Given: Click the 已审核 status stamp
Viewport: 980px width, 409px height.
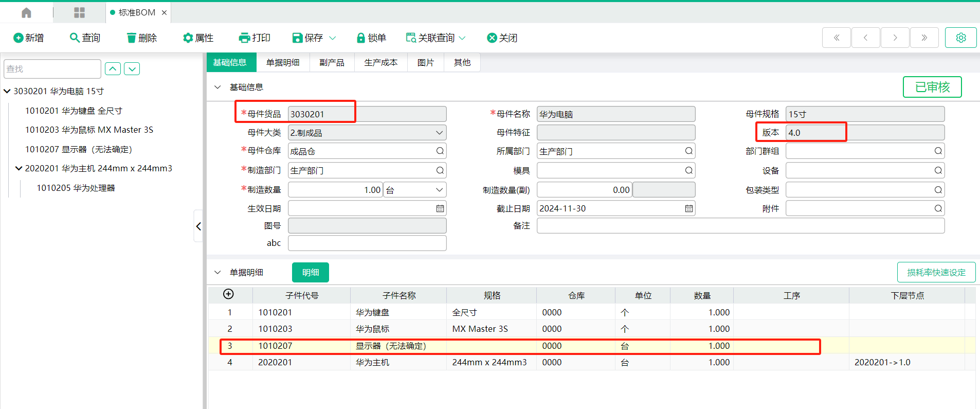Looking at the screenshot, I should click(x=932, y=87).
